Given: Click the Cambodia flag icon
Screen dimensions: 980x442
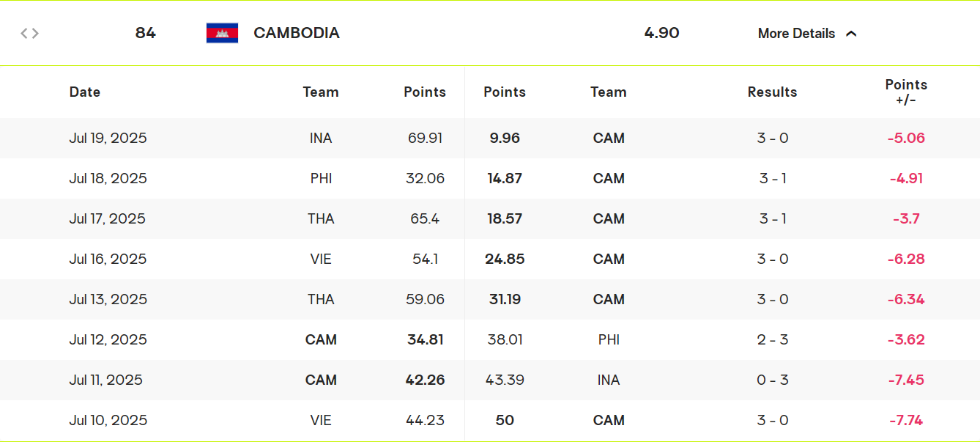Looking at the screenshot, I should click(222, 33).
